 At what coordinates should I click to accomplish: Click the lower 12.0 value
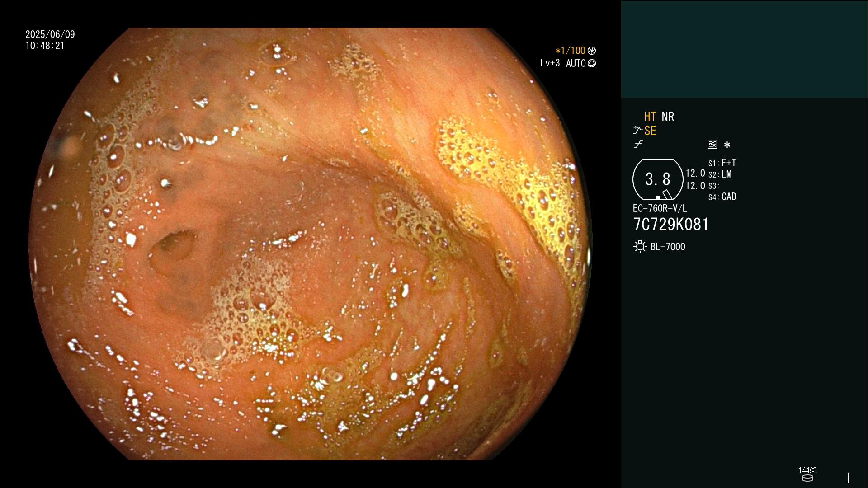pyautogui.click(x=695, y=186)
